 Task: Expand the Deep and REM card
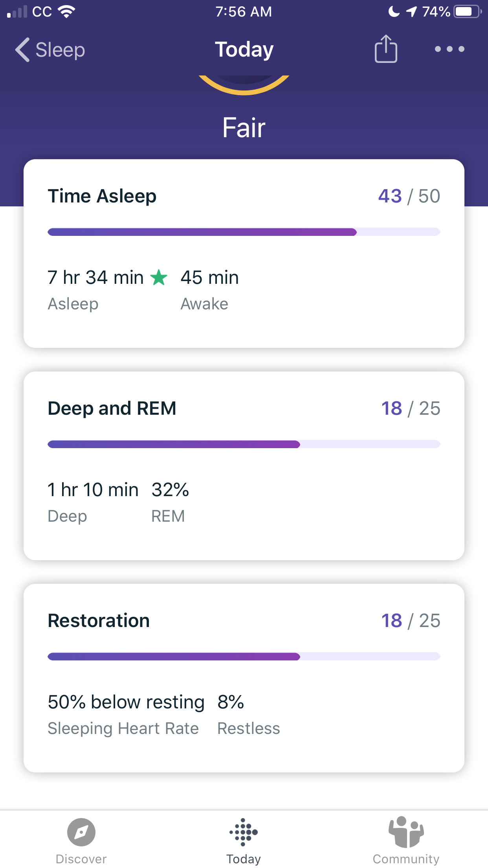244,464
